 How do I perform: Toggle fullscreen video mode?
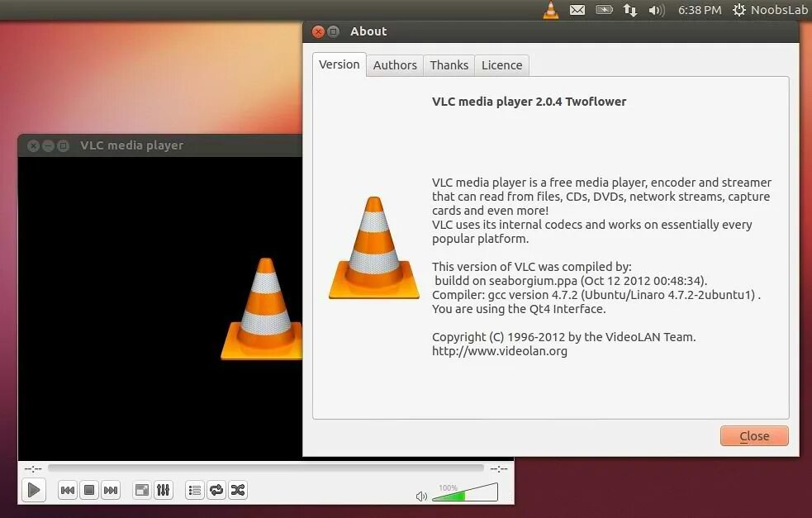pos(141,490)
